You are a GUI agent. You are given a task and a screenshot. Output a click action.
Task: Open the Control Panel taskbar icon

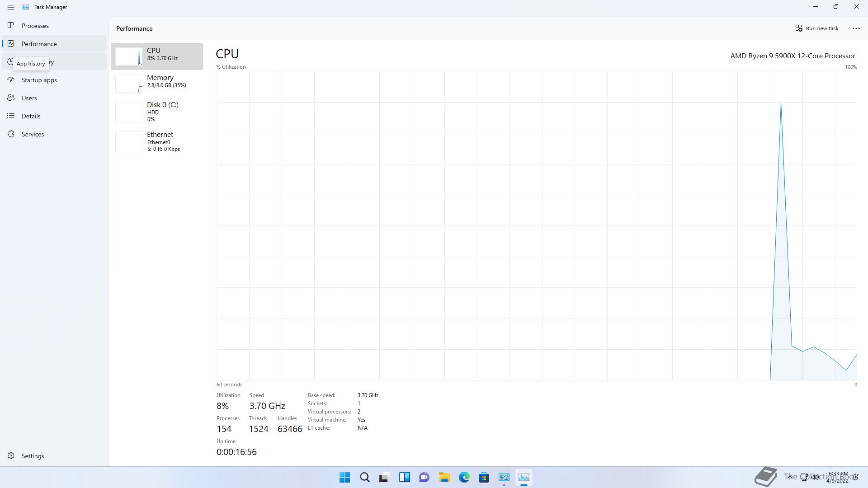504,477
